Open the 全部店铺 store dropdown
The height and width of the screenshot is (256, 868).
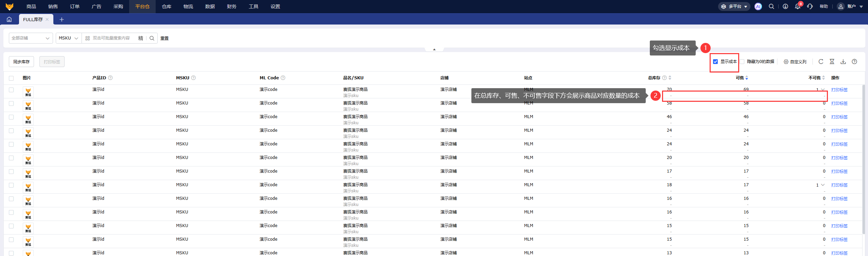[x=31, y=38]
